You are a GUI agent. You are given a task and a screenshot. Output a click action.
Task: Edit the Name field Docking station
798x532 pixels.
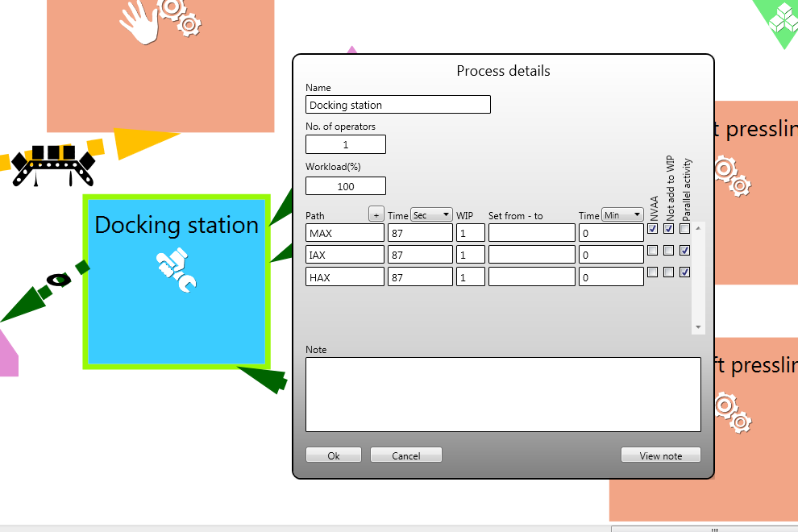[398, 105]
